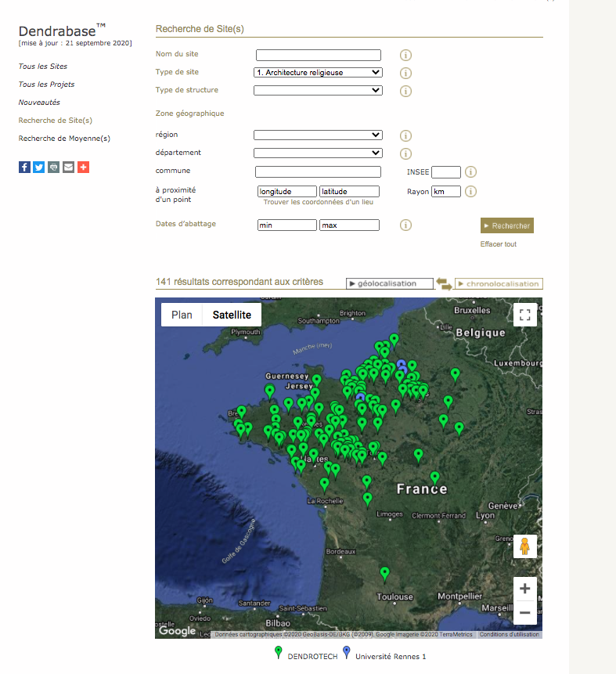
Task: Open the red plus share icon
Action: [x=84, y=168]
